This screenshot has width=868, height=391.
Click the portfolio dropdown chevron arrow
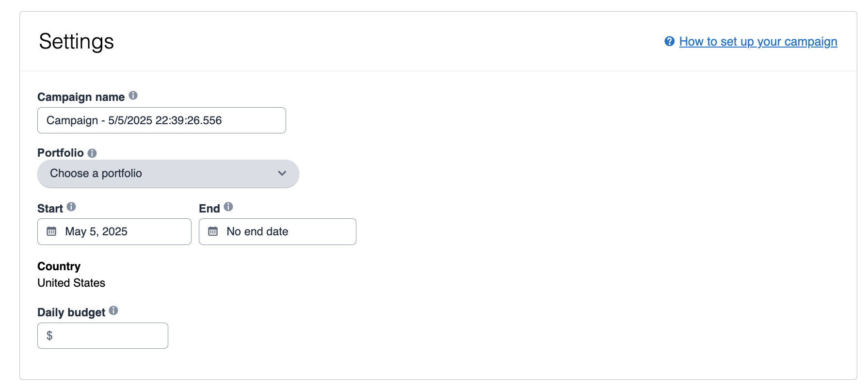[x=282, y=174]
